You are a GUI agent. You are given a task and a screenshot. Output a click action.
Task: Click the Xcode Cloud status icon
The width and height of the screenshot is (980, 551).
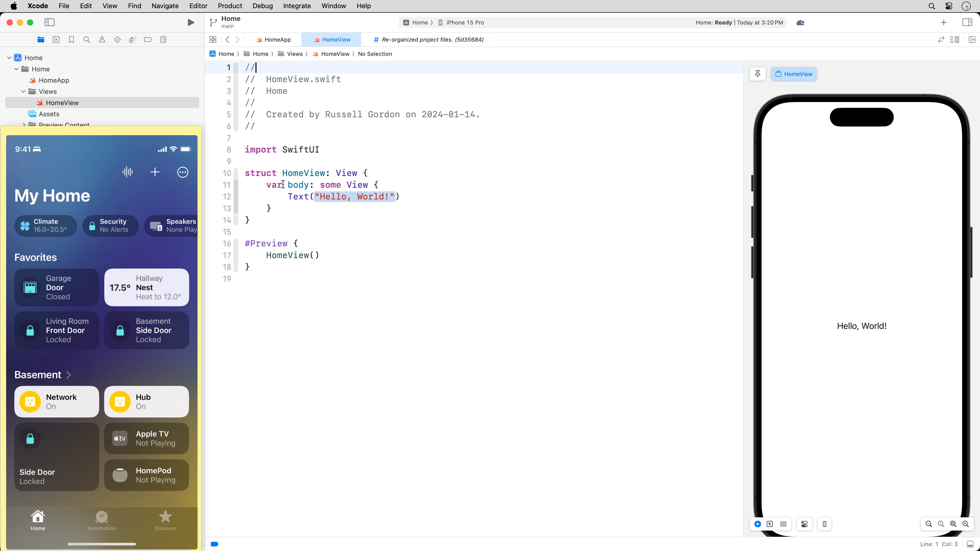pos(800,22)
